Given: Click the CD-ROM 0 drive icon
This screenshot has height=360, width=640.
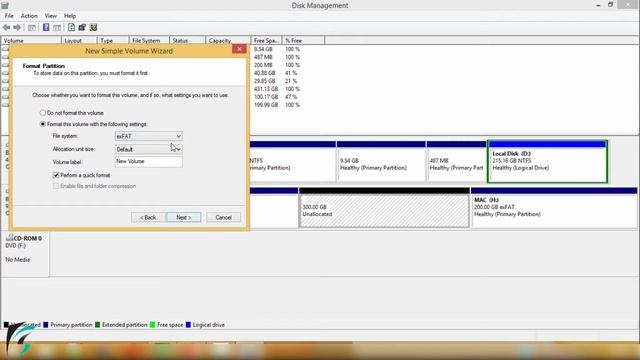Looking at the screenshot, I should [x=9, y=238].
